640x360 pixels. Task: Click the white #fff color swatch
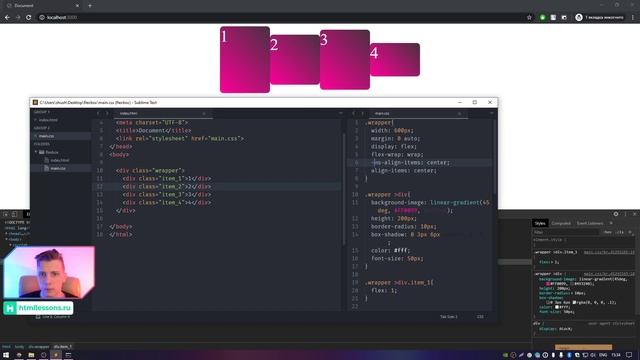557,307
